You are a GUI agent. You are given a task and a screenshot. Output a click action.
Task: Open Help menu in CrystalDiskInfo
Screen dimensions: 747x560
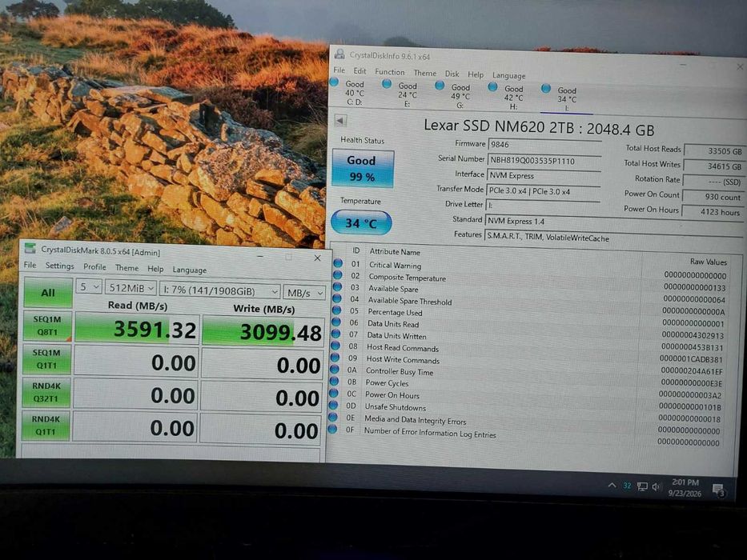pos(476,74)
